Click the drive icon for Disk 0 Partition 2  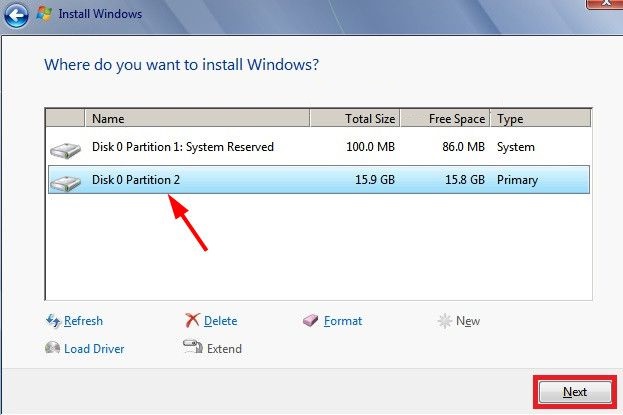click(65, 183)
